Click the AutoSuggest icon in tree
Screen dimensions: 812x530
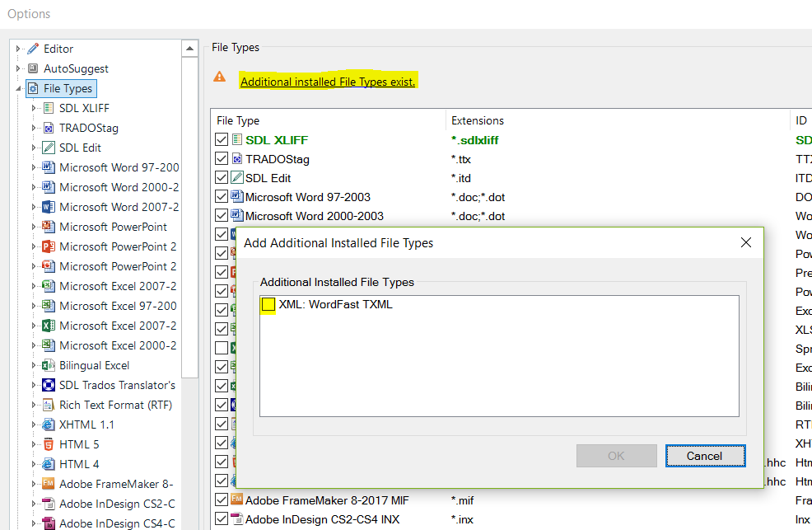[33, 68]
